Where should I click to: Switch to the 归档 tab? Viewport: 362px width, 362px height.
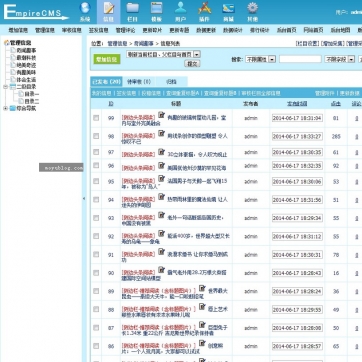(171, 82)
